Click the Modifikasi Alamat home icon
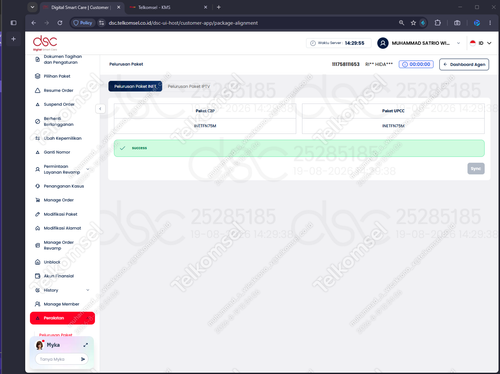 [37, 228]
